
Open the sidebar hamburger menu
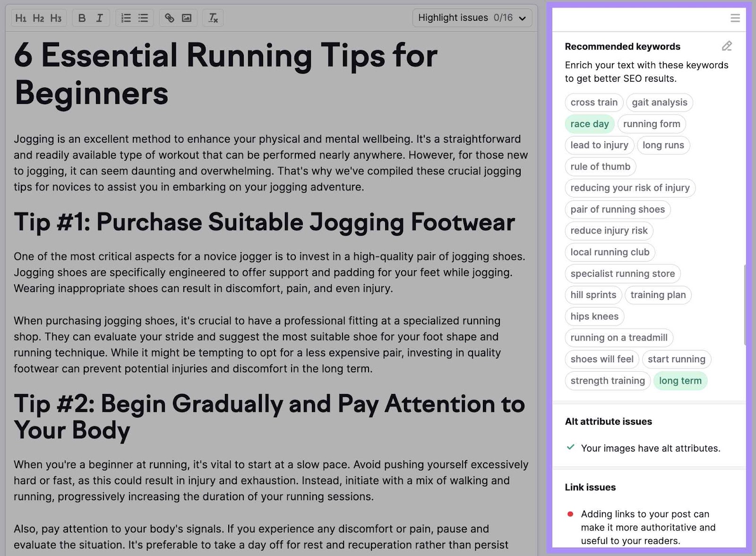pos(735,17)
